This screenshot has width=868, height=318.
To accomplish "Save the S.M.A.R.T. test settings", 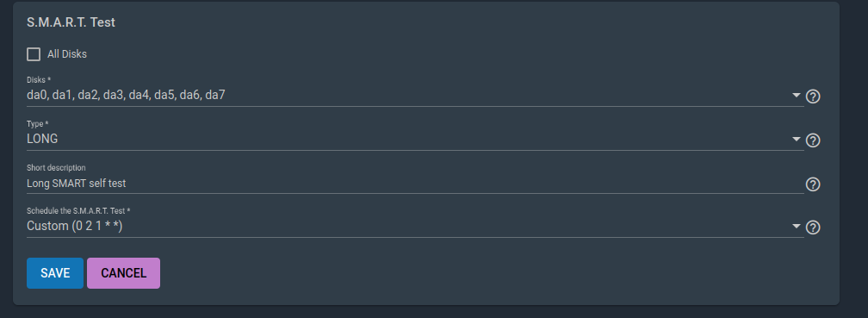I will 55,273.
